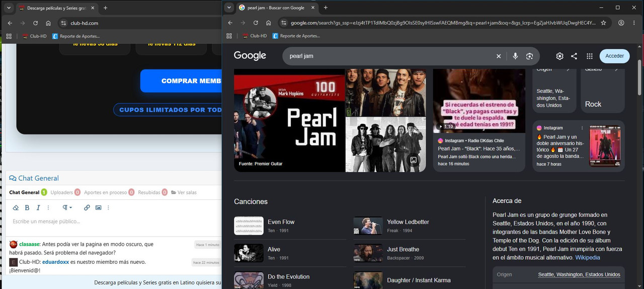The height and width of the screenshot is (289, 644).
Task: Erase formatting with the chat eraser icon
Action: 16,207
